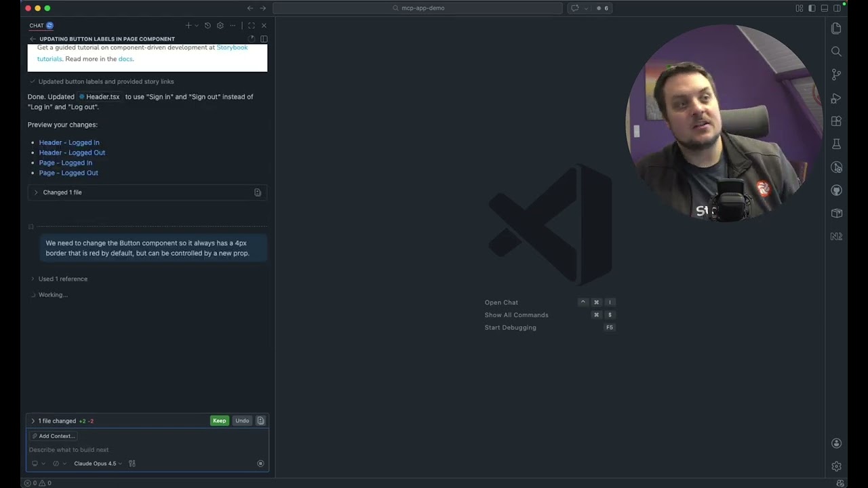Viewport: 868px width, 488px height.
Task: Open the Manage gear in activity bar
Action: pyautogui.click(x=836, y=466)
